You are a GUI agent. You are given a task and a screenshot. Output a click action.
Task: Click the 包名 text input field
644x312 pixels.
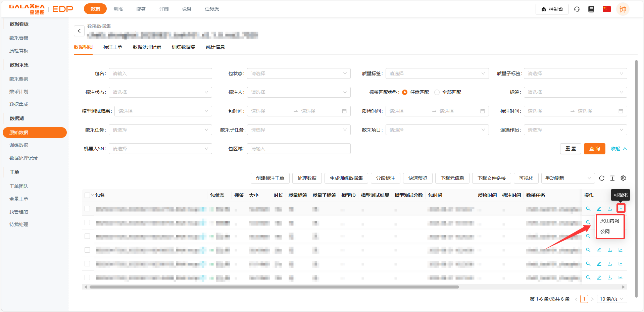160,73
